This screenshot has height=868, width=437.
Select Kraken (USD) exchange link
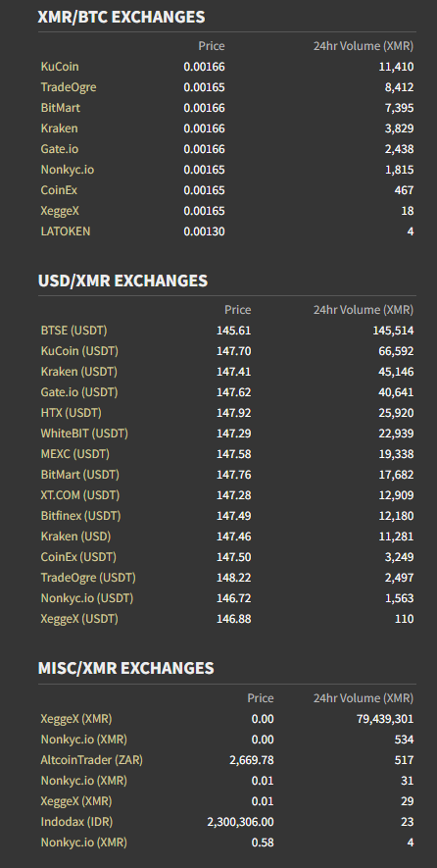click(x=75, y=536)
